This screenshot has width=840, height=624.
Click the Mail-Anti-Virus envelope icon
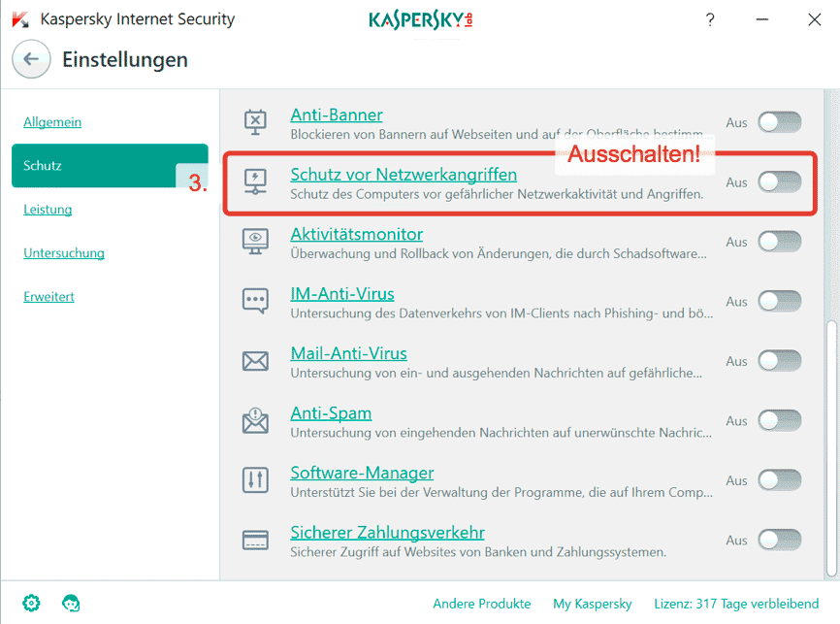pyautogui.click(x=255, y=361)
